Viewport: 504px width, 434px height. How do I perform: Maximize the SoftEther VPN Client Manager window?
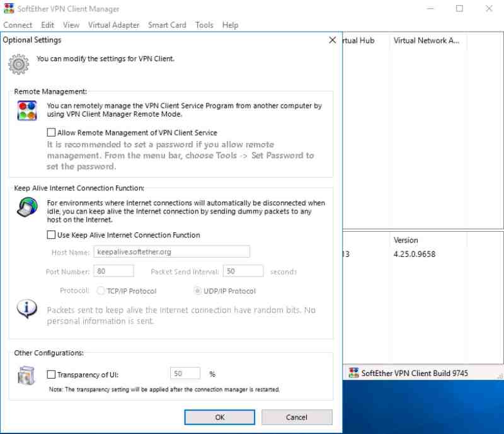coord(460,8)
